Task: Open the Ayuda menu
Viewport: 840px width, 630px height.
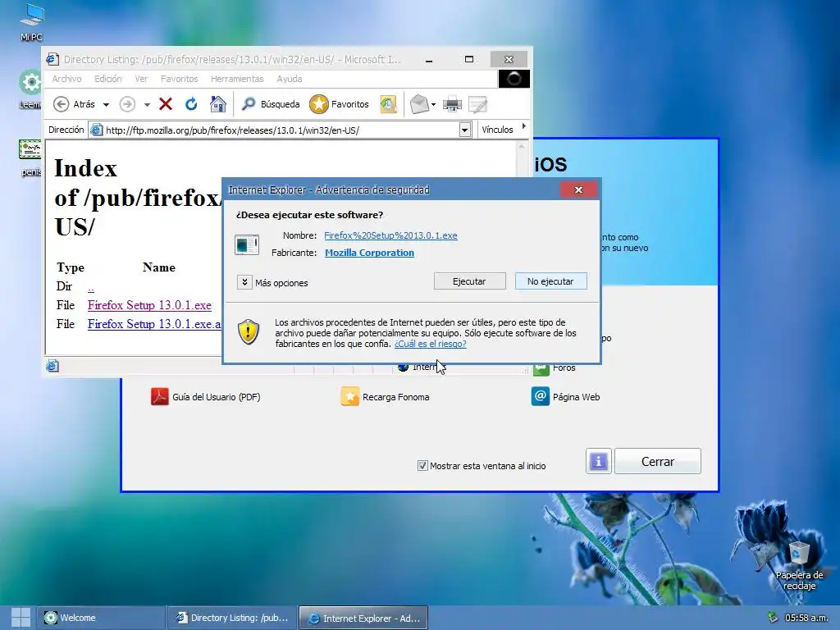Action: (x=290, y=79)
